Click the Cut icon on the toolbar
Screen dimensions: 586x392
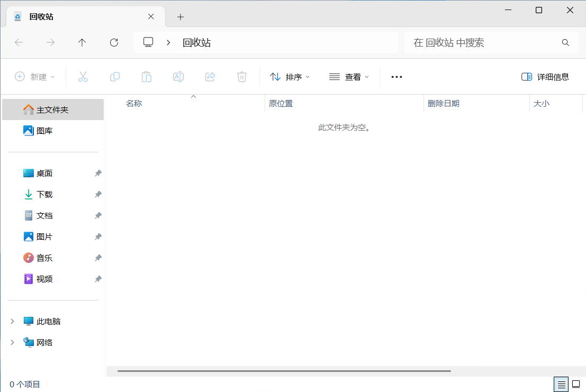pos(83,77)
